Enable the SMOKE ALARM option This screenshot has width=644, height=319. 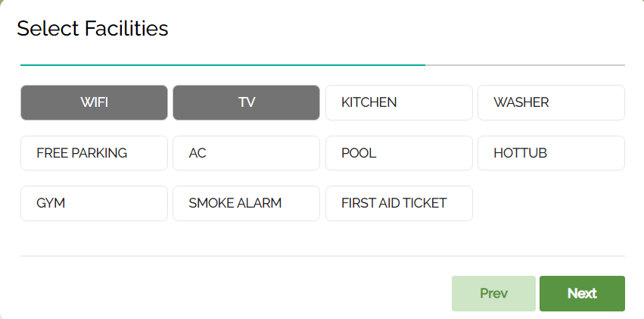[246, 203]
